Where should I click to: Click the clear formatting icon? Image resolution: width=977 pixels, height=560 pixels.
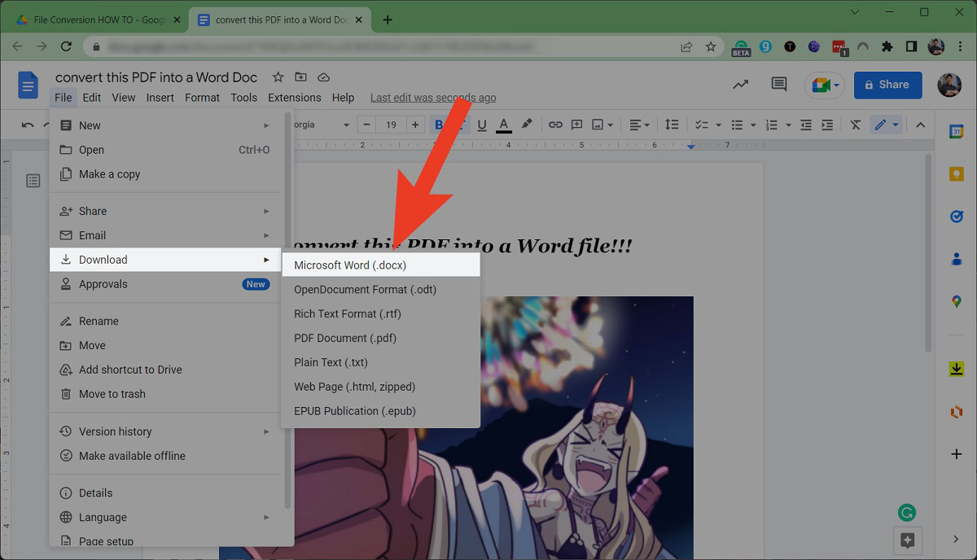[855, 125]
